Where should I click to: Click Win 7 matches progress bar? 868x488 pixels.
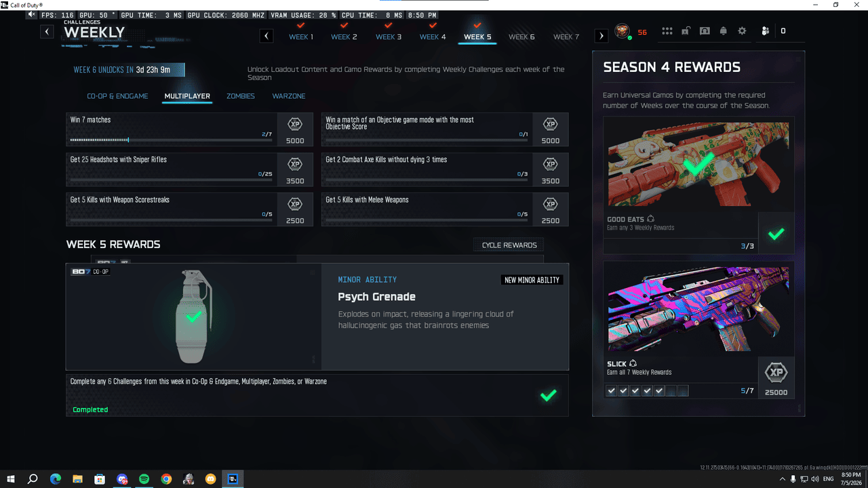click(172, 140)
